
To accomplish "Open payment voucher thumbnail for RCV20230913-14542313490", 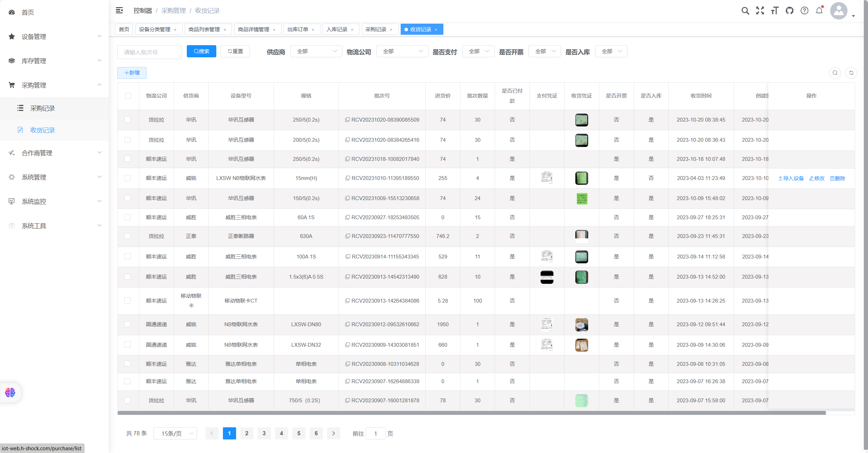I will (547, 277).
